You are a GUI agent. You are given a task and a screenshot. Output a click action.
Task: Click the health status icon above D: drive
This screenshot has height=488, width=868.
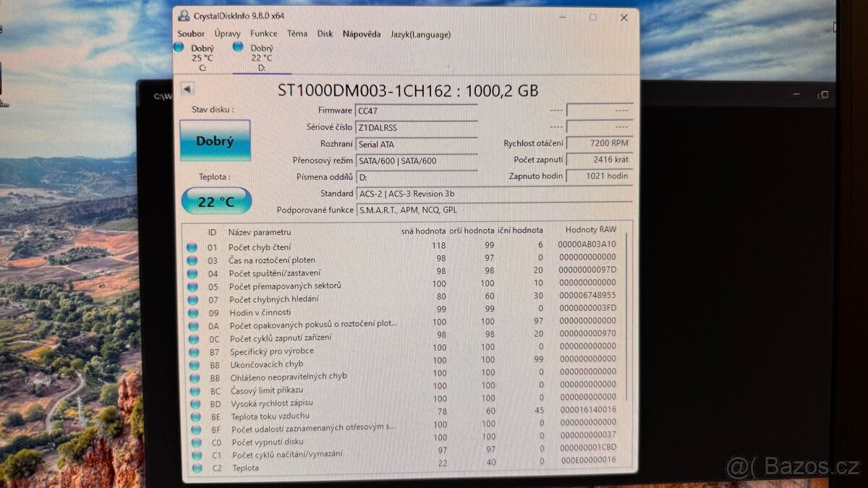click(x=237, y=46)
